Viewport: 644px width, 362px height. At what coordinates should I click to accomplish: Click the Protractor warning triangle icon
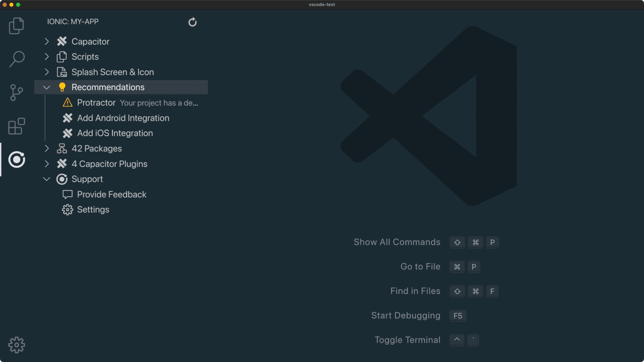(68, 103)
